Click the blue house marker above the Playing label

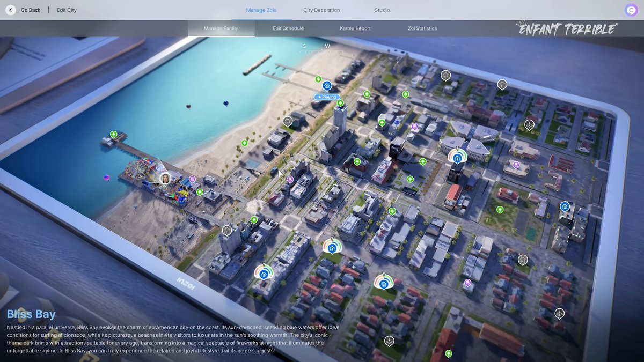pos(327,85)
